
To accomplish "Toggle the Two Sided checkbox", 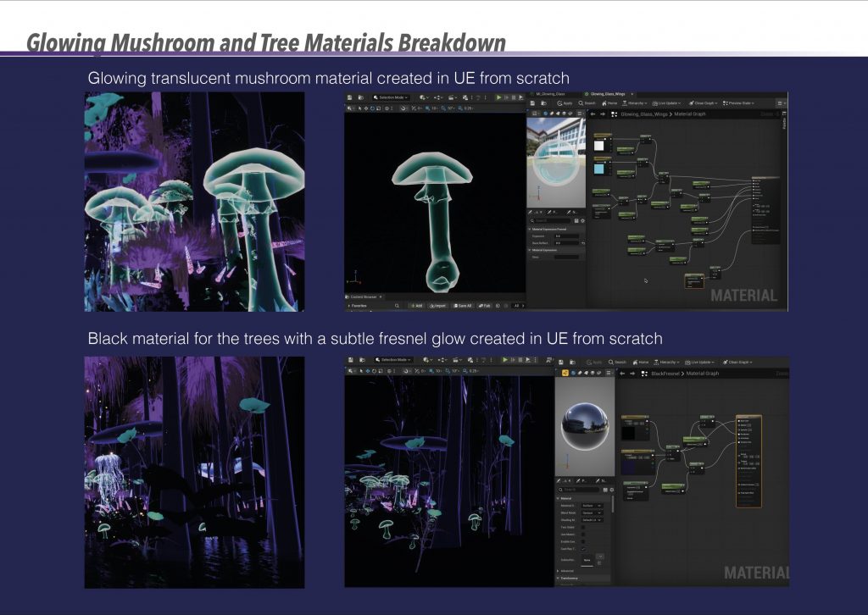I will 582,527.
